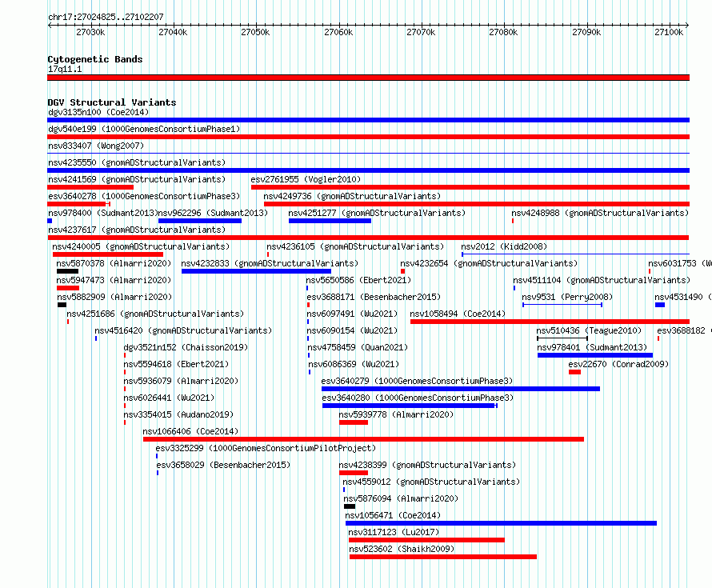Open nsv4559012 gnomAD variant label

coord(431,482)
